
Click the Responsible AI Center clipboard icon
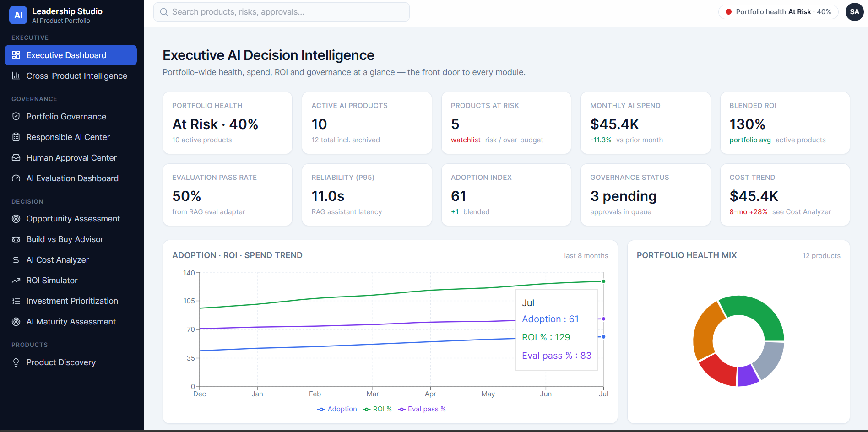tap(16, 137)
